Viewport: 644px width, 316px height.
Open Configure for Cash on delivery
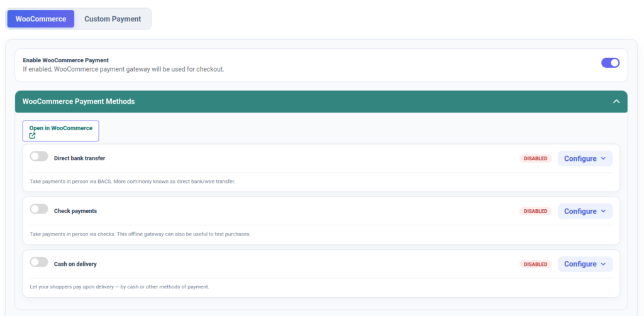coord(585,264)
